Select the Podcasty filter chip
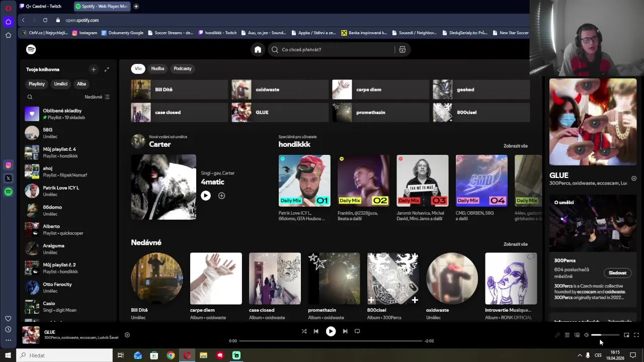 [183, 68]
